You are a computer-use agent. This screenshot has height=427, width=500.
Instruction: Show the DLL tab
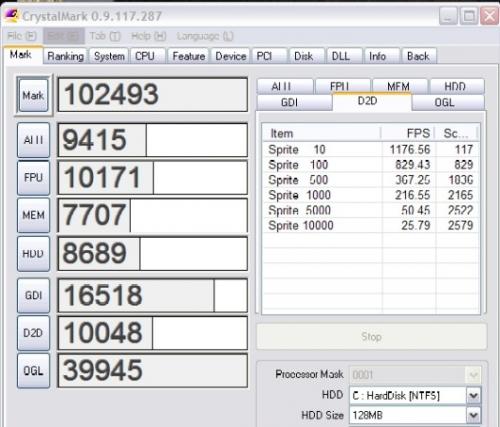pos(344,56)
